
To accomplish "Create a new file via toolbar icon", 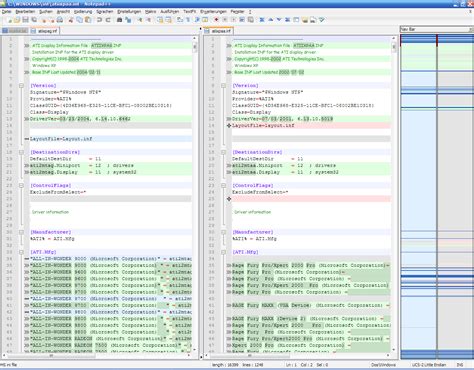I will 9,20.
